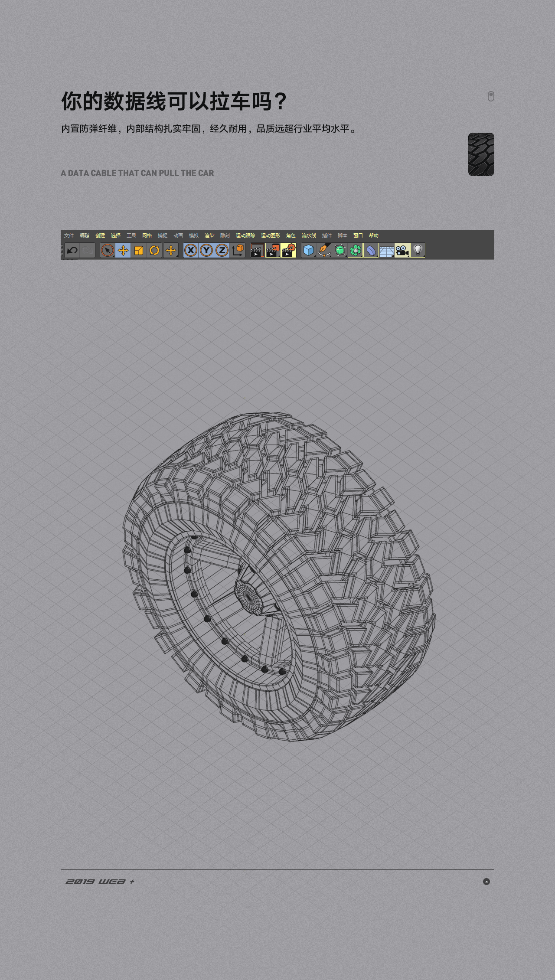Image resolution: width=555 pixels, height=980 pixels.
Task: Open the 模拟 menu
Action: pos(194,235)
